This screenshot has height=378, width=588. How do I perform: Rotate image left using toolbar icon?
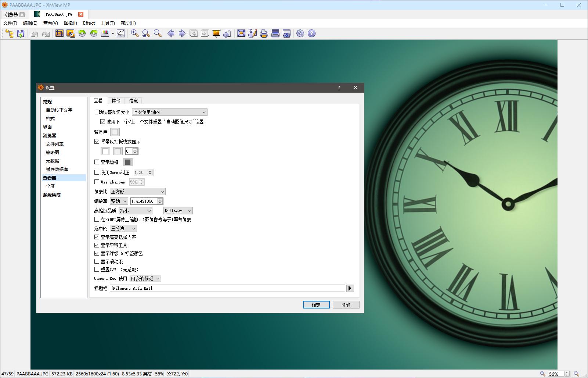(x=82, y=33)
